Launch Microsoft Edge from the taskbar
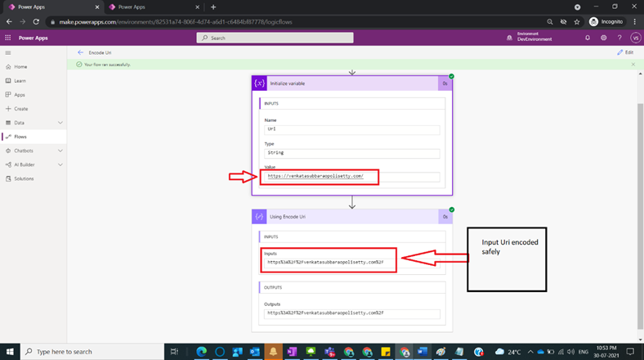Screen dimensions: 644x360 [201, 352]
